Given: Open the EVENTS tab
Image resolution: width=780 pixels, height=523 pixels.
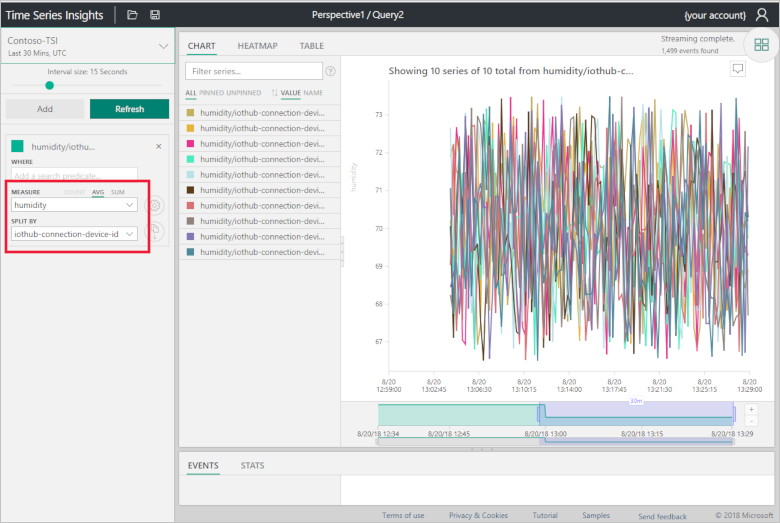Looking at the screenshot, I should [x=203, y=465].
